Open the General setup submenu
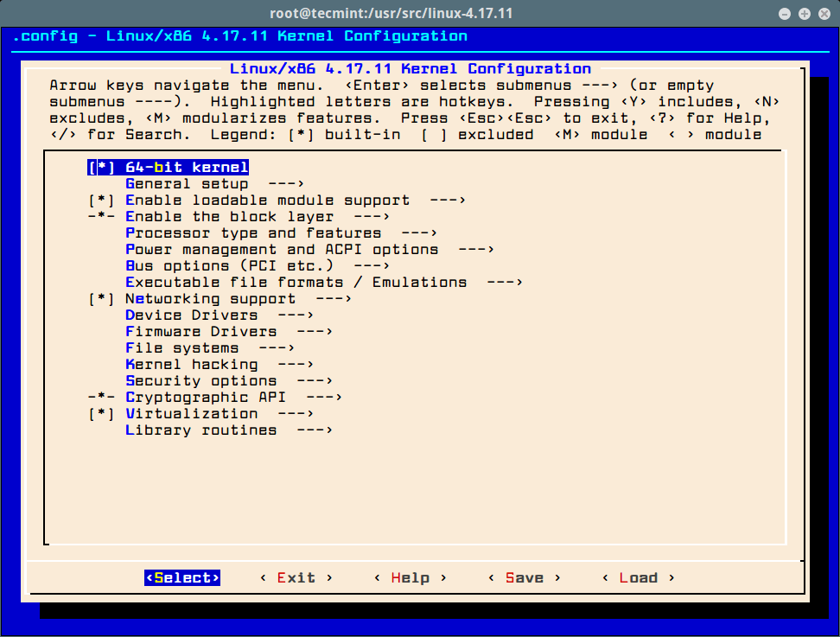Image resolution: width=840 pixels, height=637 pixels. point(187,184)
